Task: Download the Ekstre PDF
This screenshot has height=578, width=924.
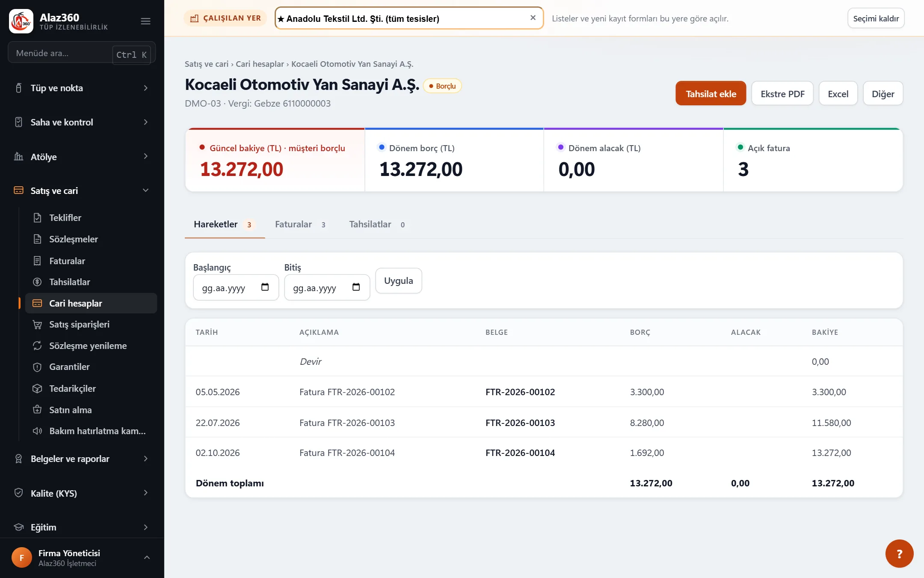Action: pyautogui.click(x=782, y=94)
